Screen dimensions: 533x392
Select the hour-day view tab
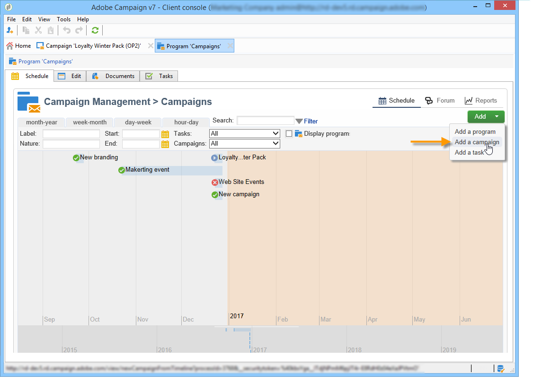click(x=187, y=122)
